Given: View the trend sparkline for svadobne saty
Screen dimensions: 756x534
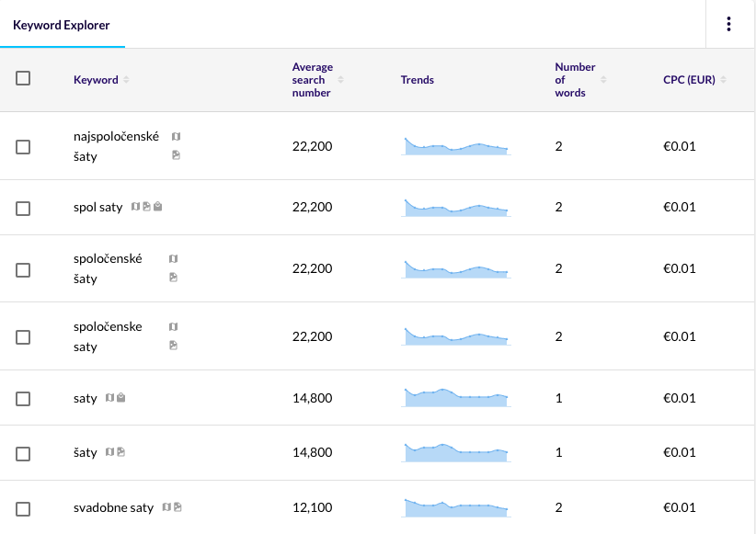Looking at the screenshot, I should 456,508.
